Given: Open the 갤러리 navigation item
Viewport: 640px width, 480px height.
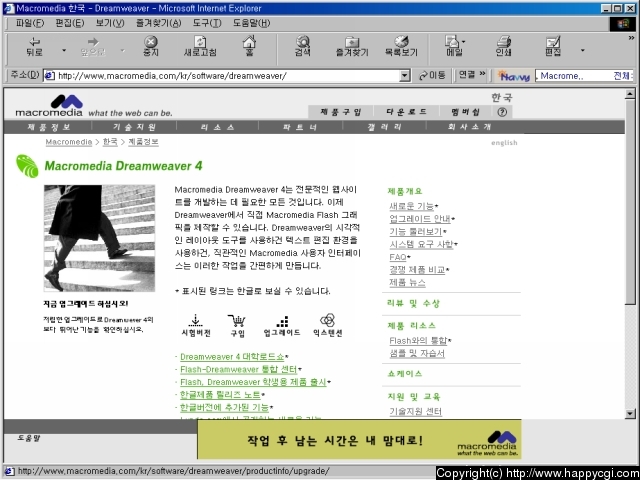Looking at the screenshot, I should point(384,127).
